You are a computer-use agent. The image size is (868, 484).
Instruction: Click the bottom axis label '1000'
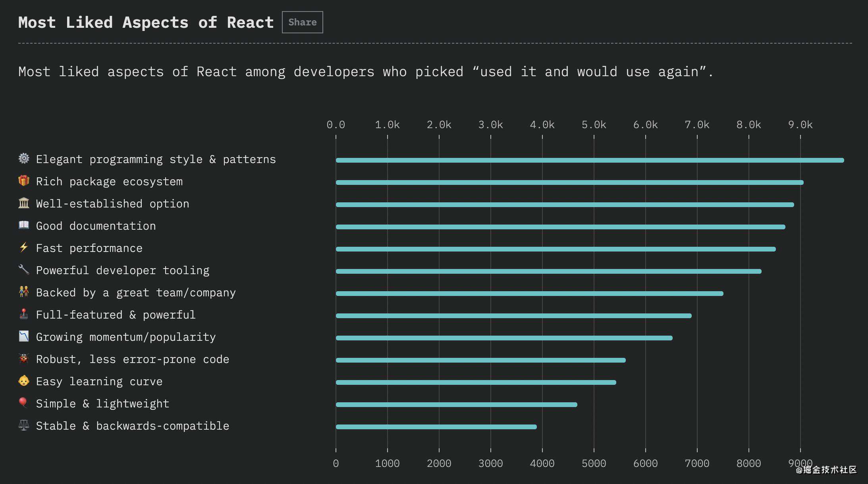pos(388,463)
